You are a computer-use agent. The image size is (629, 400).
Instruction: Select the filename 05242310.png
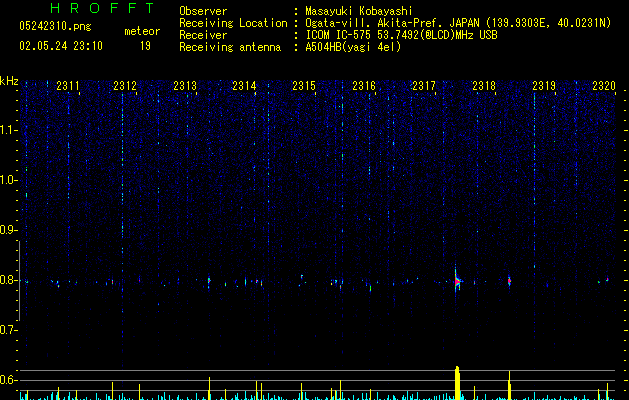coord(55,27)
